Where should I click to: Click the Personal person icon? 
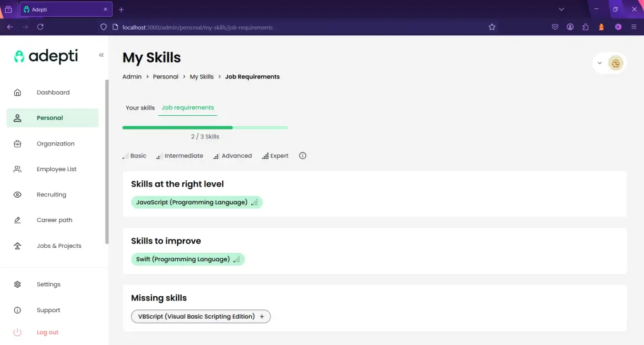click(17, 118)
